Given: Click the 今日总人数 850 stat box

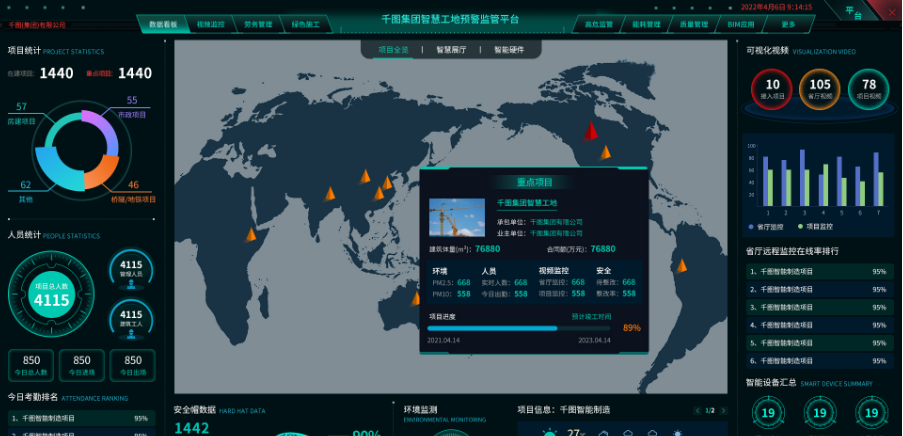Looking at the screenshot, I should (x=31, y=365).
